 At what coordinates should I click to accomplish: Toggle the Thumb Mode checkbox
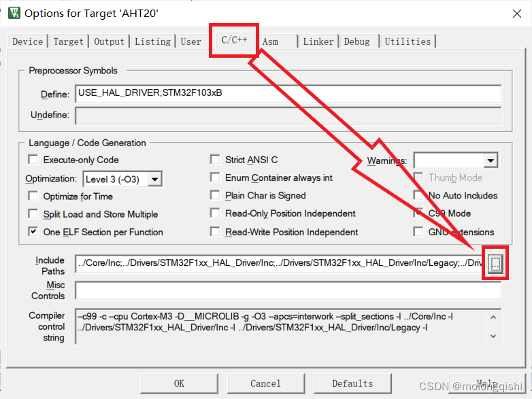tap(418, 177)
